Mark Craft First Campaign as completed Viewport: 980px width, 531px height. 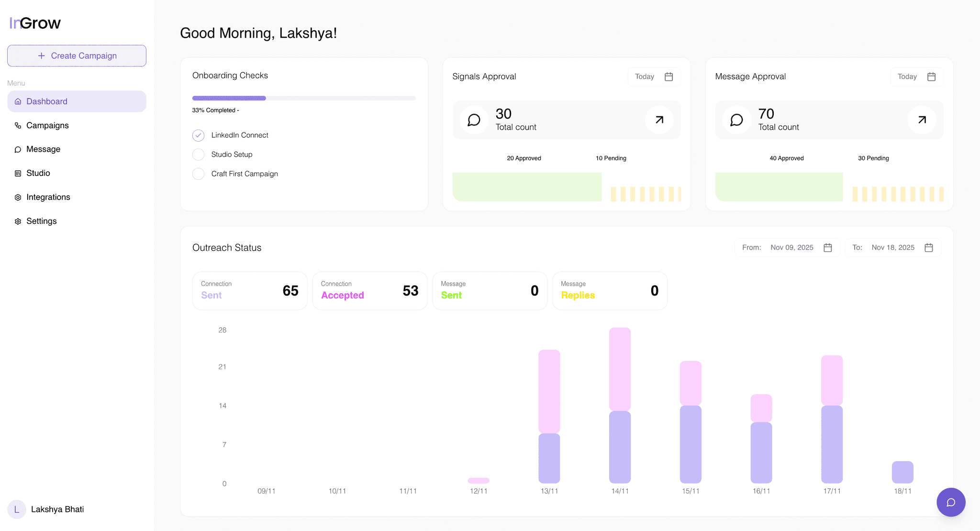[x=198, y=174]
